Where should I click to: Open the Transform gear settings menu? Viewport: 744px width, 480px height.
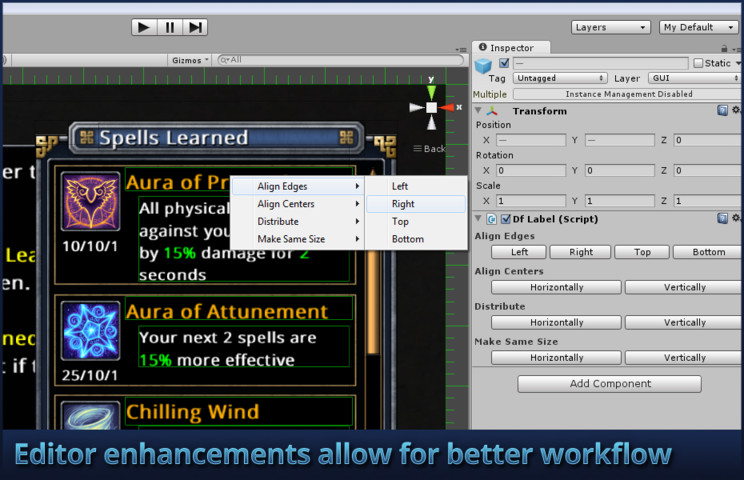click(735, 110)
